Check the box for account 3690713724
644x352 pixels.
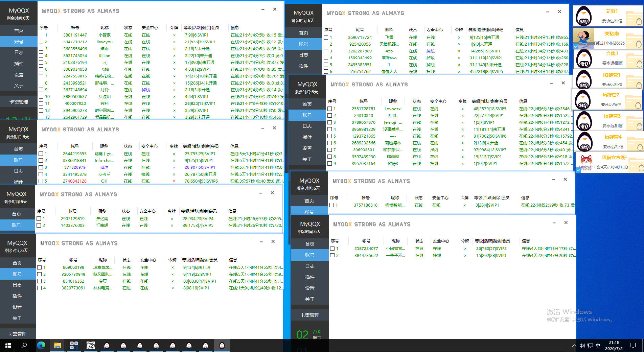click(x=326, y=38)
